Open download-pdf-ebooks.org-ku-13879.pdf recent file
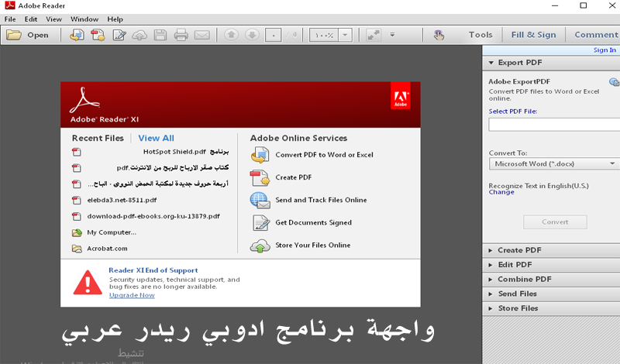620x364 pixels. point(153,216)
